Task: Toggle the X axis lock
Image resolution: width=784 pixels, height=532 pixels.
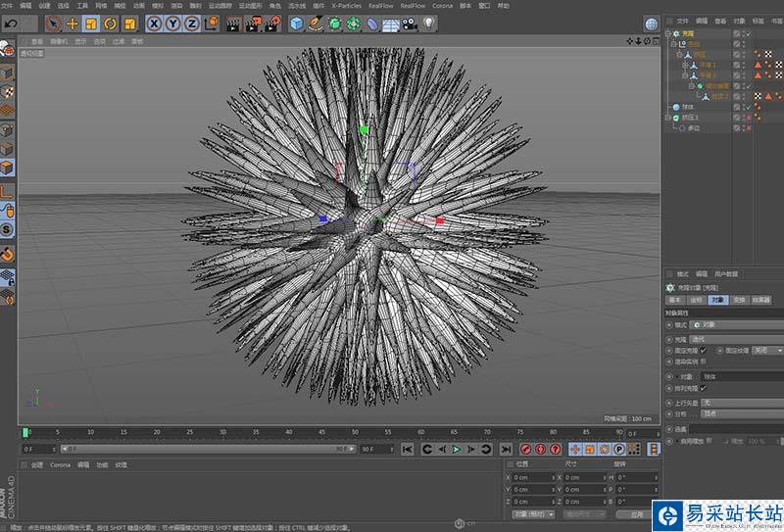Action: tap(155, 23)
